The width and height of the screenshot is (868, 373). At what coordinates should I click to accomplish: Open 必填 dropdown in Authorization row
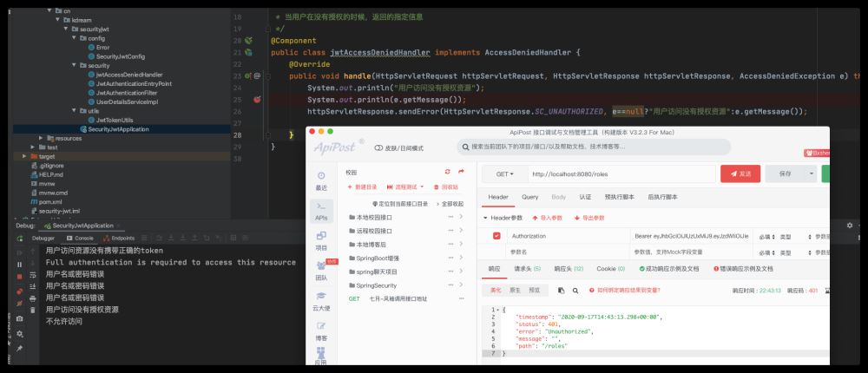(x=766, y=236)
